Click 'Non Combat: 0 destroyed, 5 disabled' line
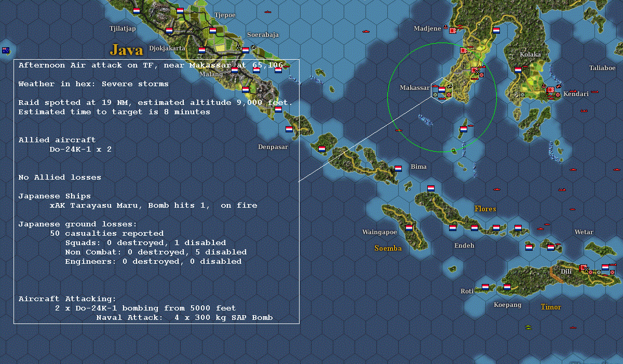 click(156, 252)
